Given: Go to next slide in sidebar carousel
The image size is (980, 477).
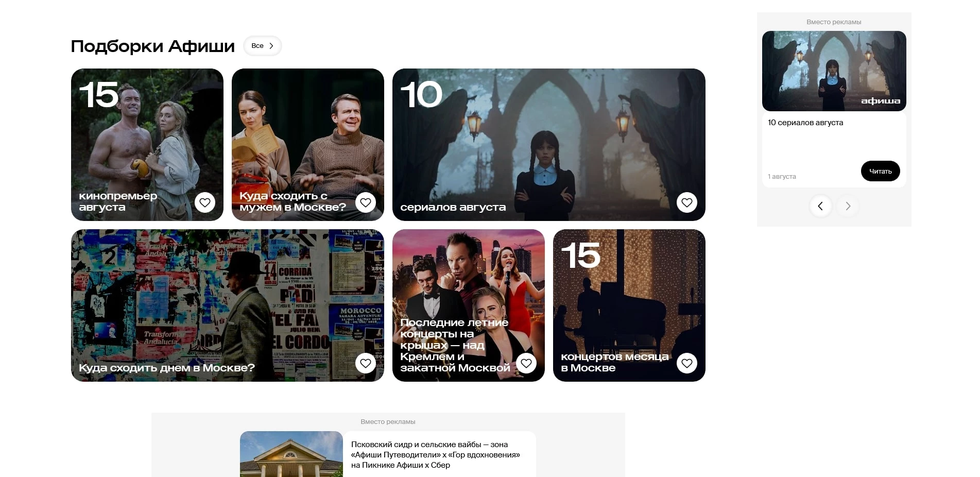Looking at the screenshot, I should [848, 206].
